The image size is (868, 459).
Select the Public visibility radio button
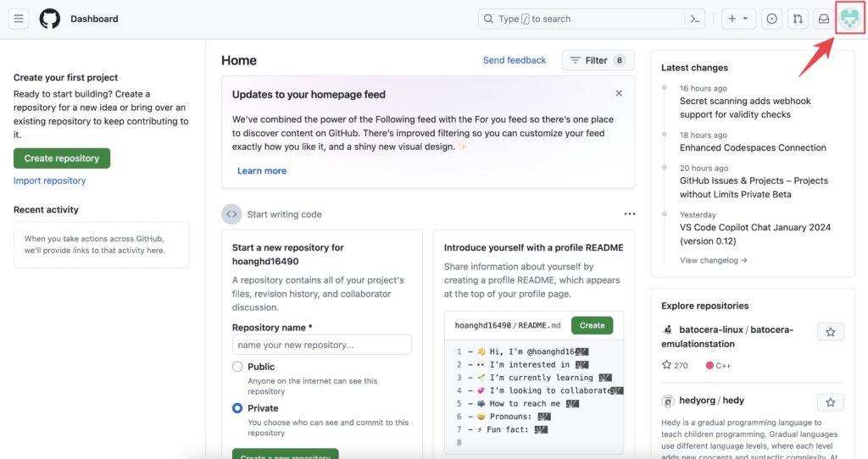pos(237,367)
